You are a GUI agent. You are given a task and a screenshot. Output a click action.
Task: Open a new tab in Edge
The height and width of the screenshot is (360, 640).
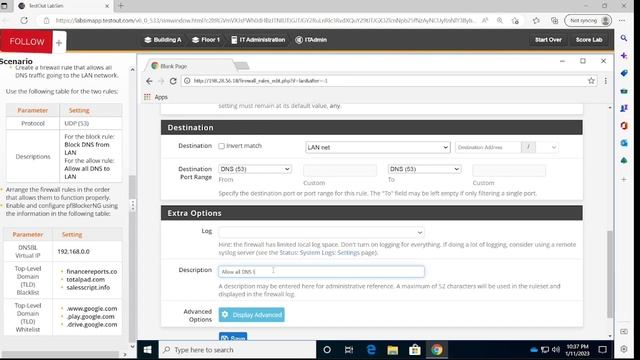click(121, 6)
